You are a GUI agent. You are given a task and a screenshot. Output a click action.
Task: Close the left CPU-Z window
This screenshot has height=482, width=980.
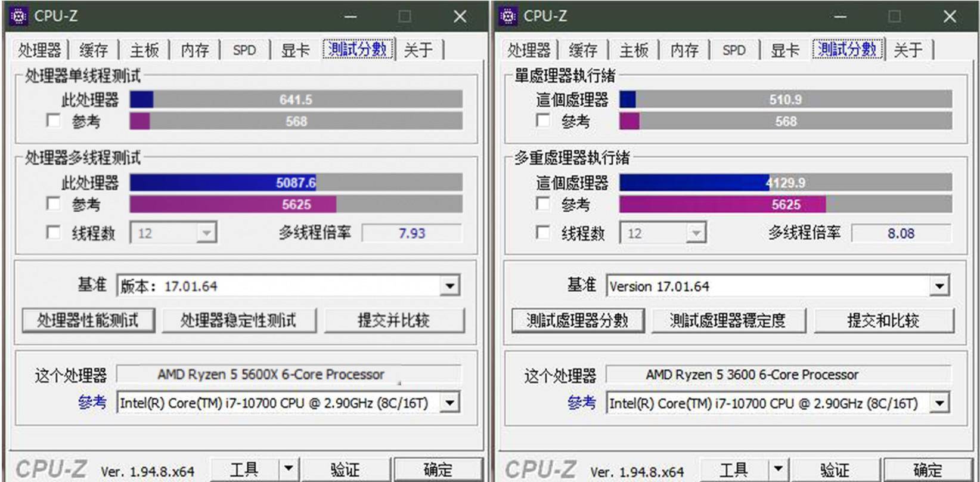(x=460, y=17)
